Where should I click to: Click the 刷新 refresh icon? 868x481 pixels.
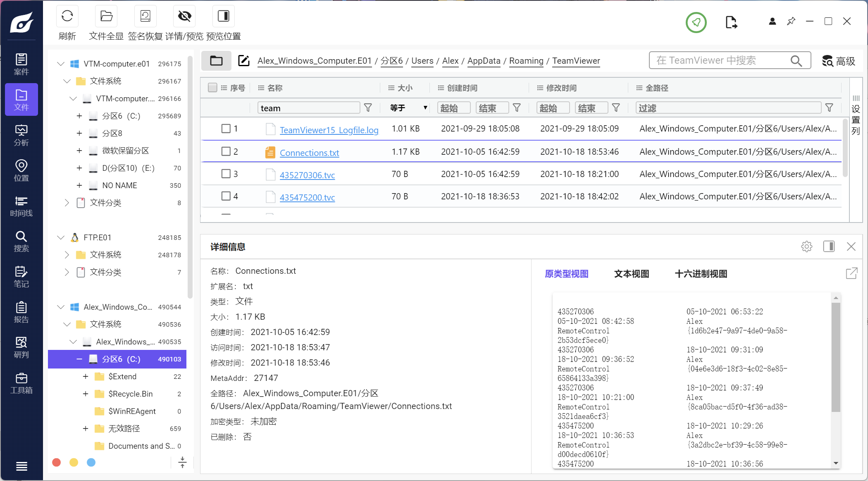click(x=67, y=16)
